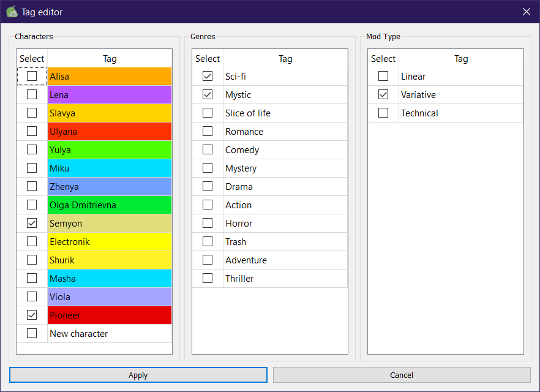This screenshot has width=540, height=392.
Task: Uncheck the Semyon checkbox
Action: [x=32, y=223]
